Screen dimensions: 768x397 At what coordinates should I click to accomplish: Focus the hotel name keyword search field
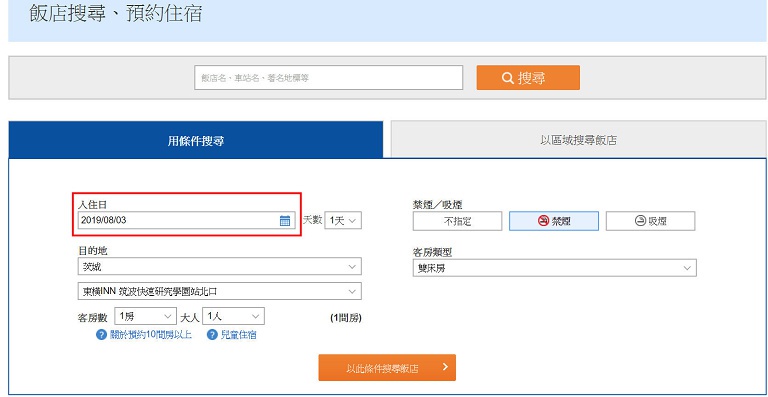[328, 78]
